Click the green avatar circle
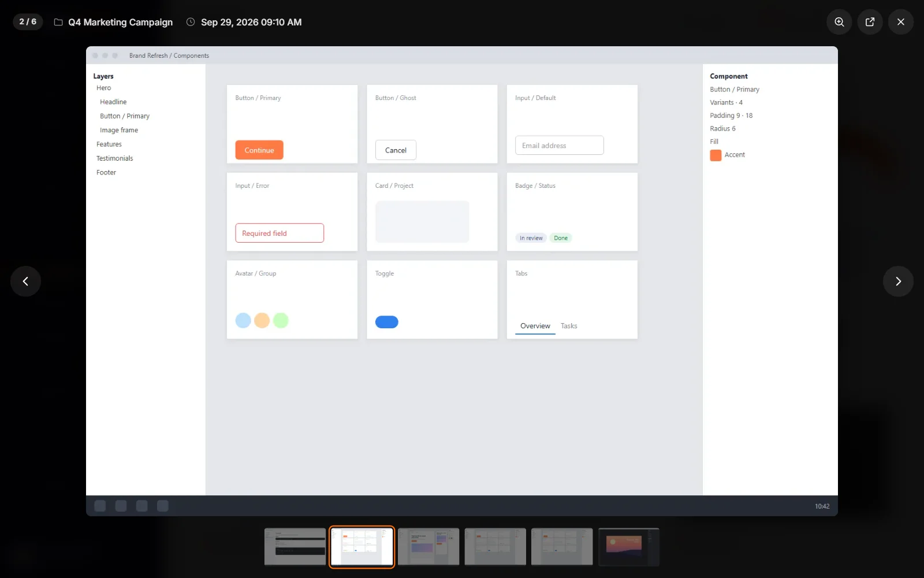 (281, 320)
